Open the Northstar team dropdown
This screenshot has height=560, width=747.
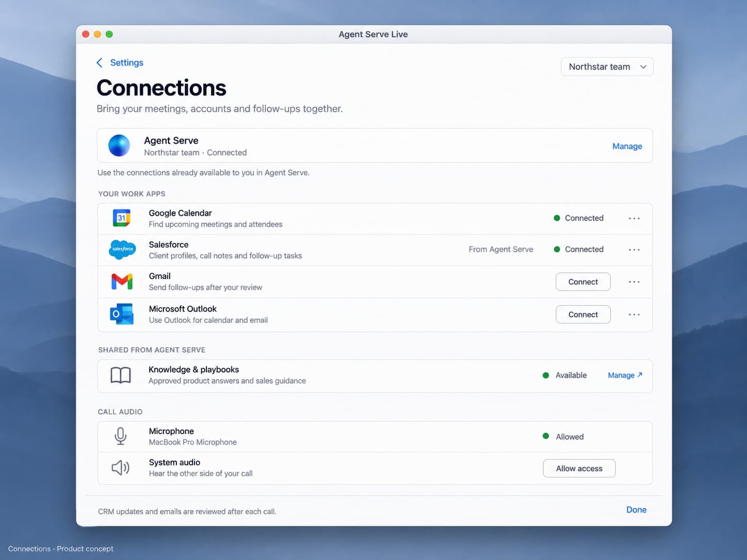click(607, 67)
